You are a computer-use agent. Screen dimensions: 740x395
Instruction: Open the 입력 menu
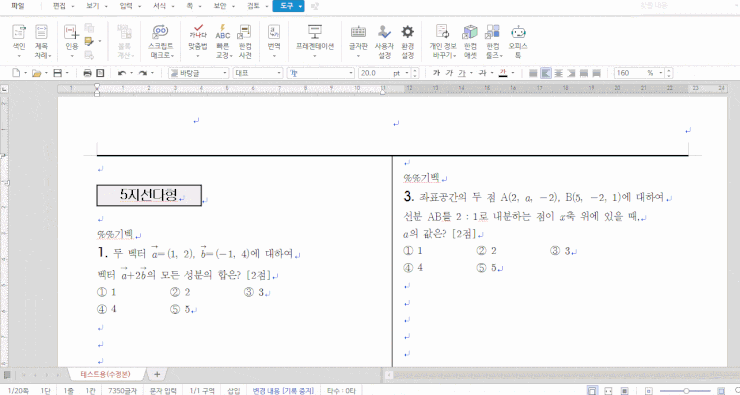pos(126,6)
